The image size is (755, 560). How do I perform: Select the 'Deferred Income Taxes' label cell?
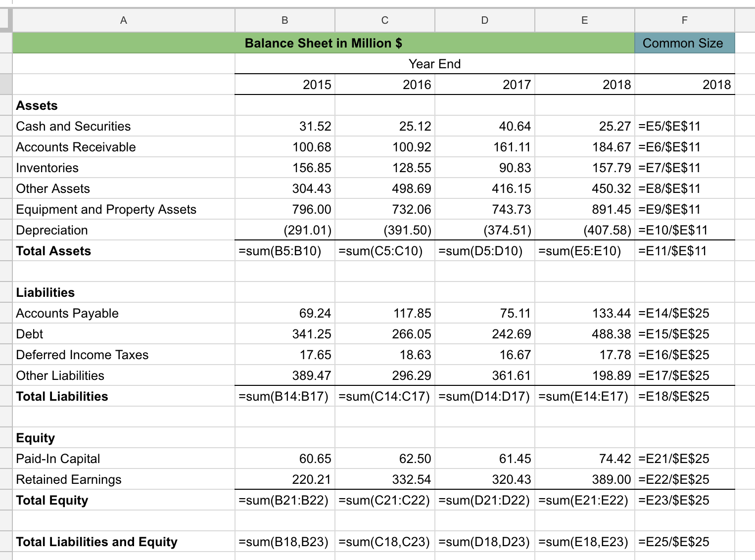pyautogui.click(x=124, y=355)
